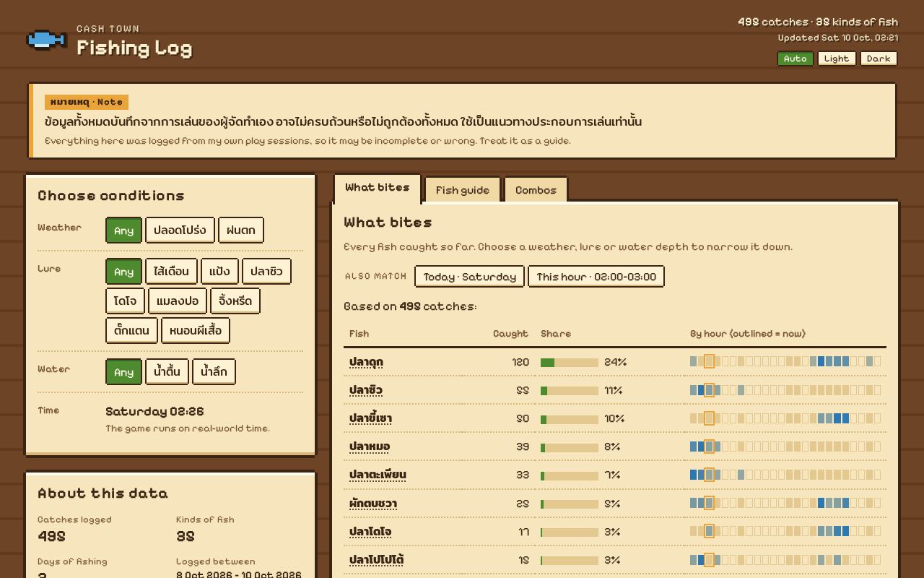Screen dimensions: 924x578
Task: Click the Share column header
Action: pyautogui.click(x=556, y=334)
